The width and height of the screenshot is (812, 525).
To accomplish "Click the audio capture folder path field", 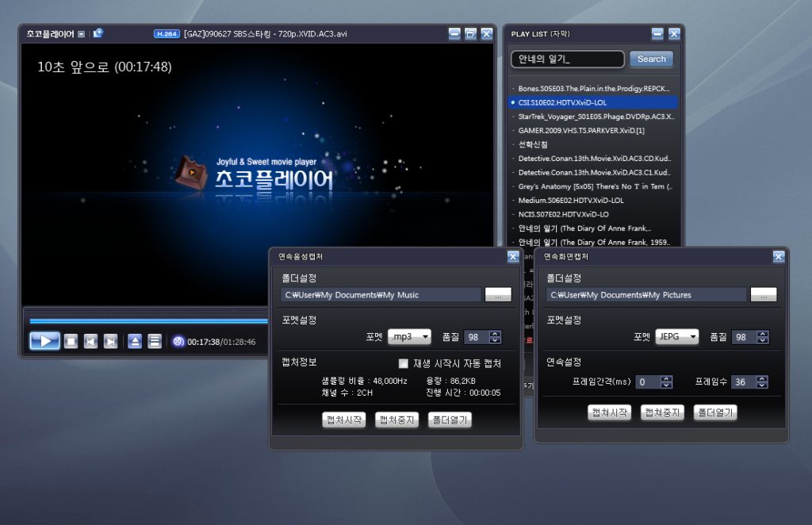I will tap(381, 294).
